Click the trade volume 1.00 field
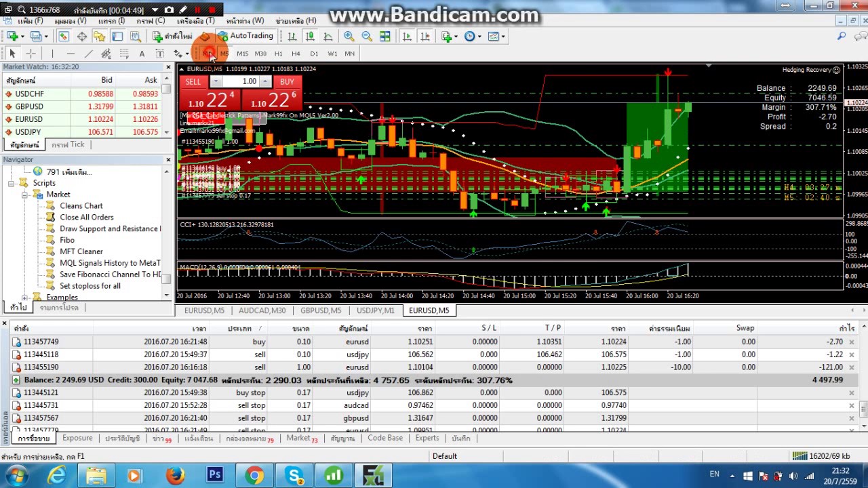 click(x=241, y=81)
